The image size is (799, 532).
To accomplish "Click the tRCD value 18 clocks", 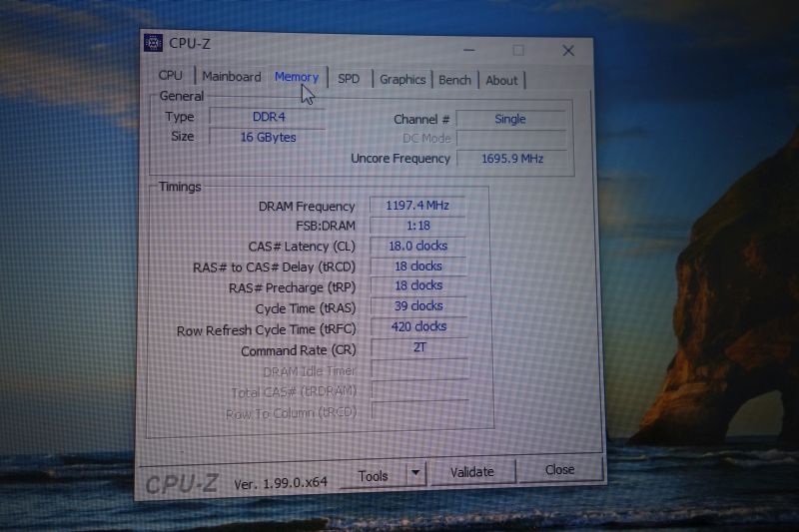I will coord(418,266).
